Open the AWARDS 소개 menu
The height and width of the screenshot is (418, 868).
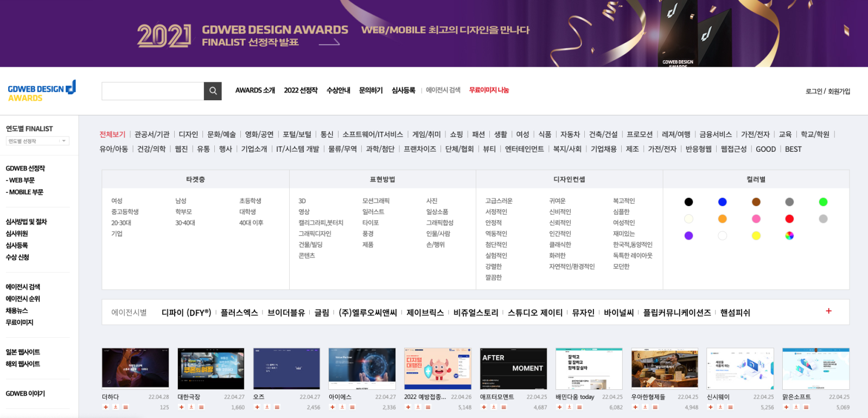point(255,91)
